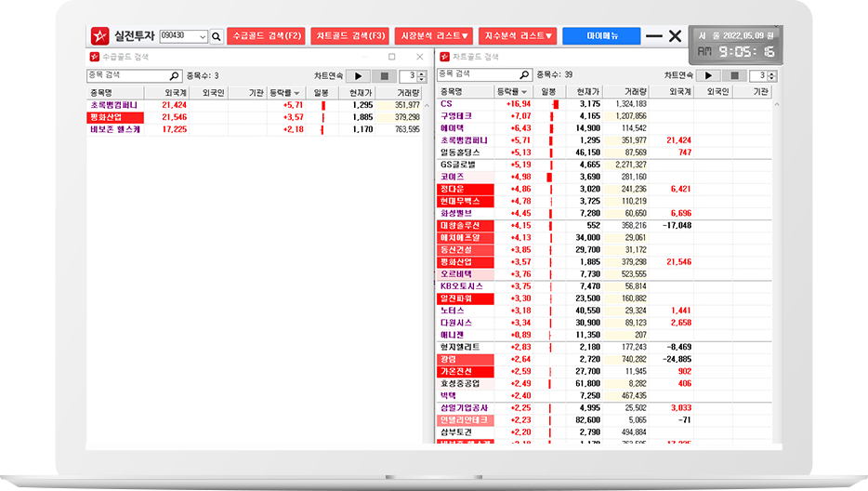The image size is (868, 491).
Task: Open 차트골드 검색 (F3) tab
Action: 349,36
